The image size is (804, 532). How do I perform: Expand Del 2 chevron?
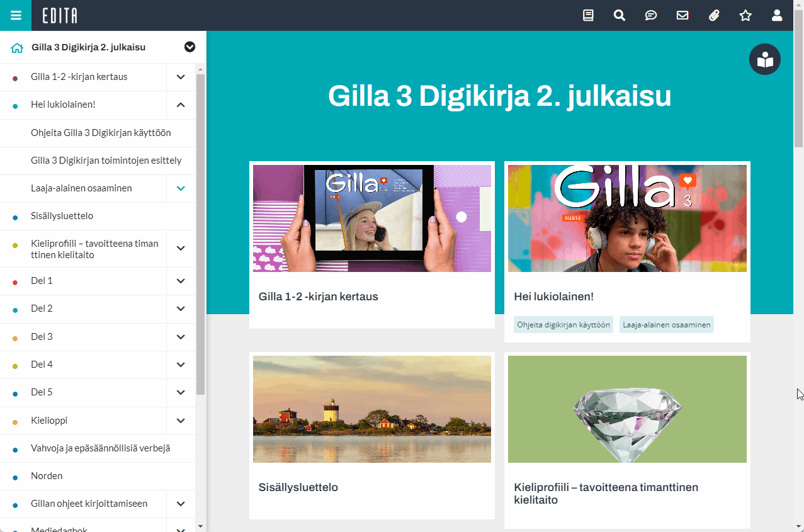(x=181, y=308)
